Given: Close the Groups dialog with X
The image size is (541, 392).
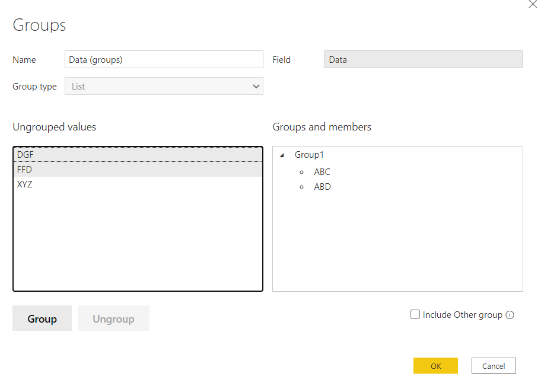Looking at the screenshot, I should tap(533, 4).
